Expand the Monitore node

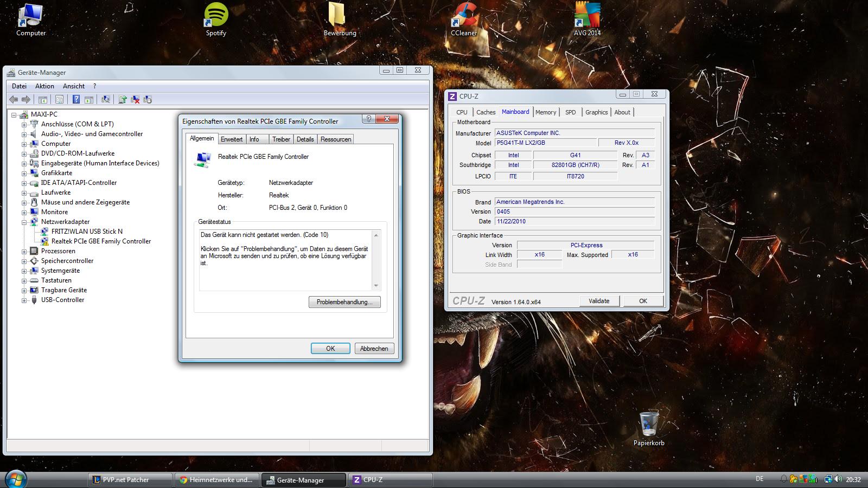pos(24,212)
